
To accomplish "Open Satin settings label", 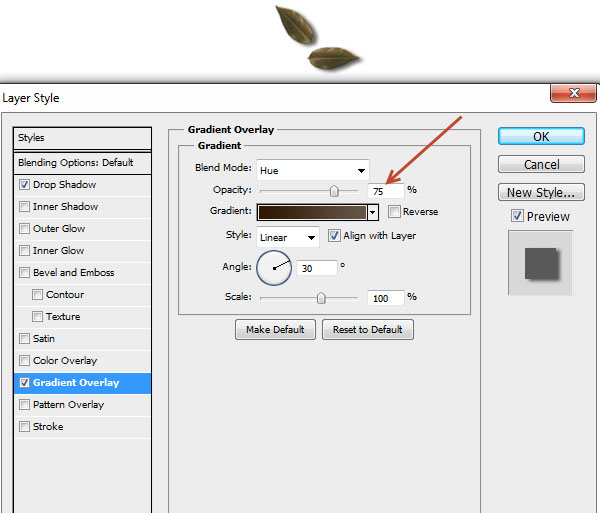I will pos(44,339).
